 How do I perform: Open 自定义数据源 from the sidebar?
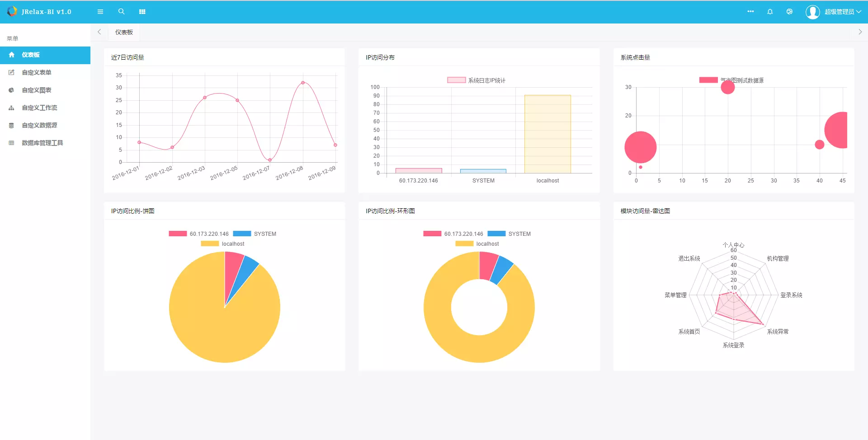coord(39,125)
